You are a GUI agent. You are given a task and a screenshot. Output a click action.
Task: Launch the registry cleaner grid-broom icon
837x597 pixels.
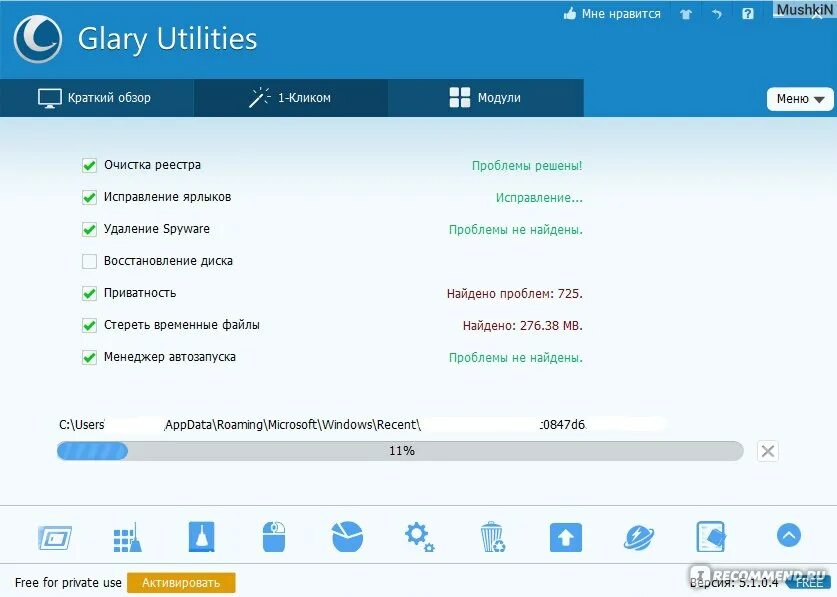[128, 537]
